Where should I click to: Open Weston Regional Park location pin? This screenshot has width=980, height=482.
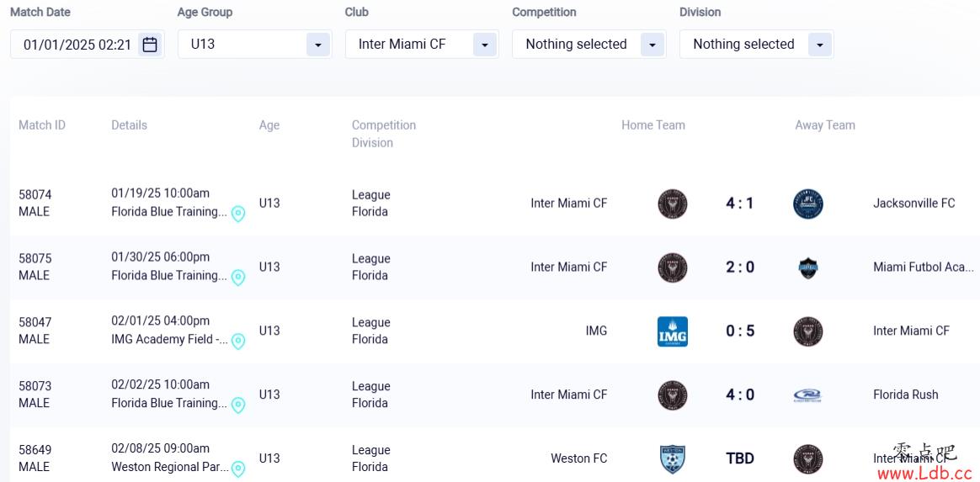click(x=238, y=469)
